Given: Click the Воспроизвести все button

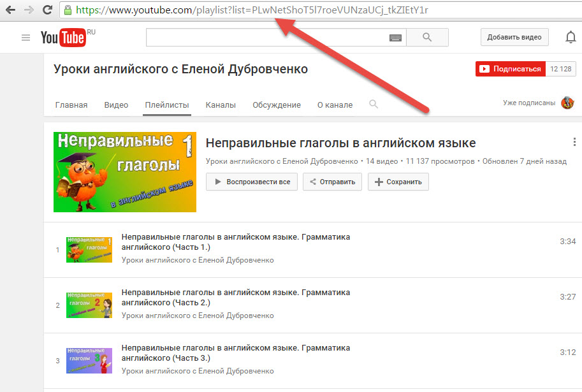Looking at the screenshot, I should [252, 182].
